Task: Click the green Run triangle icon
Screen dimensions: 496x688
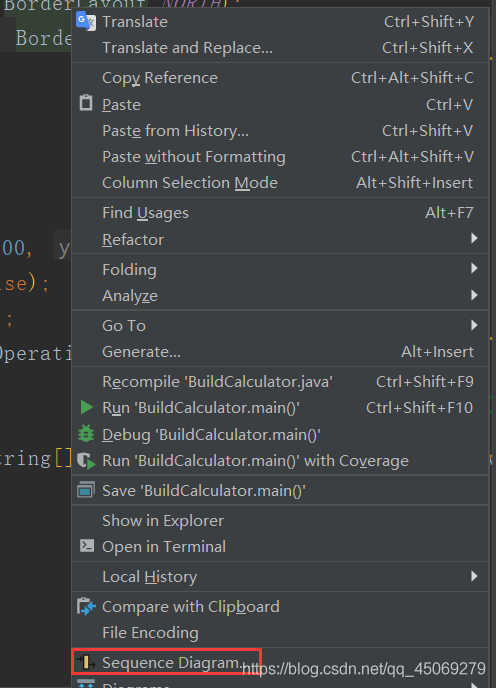Action: pos(86,407)
